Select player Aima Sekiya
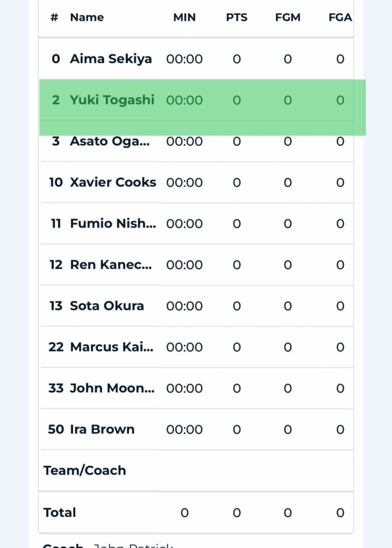 coord(111,59)
